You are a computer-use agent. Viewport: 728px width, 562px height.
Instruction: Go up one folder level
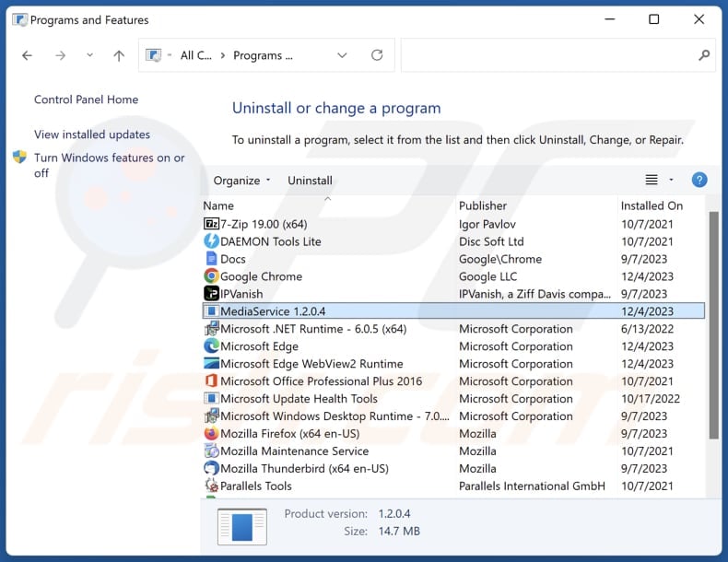coord(119,56)
